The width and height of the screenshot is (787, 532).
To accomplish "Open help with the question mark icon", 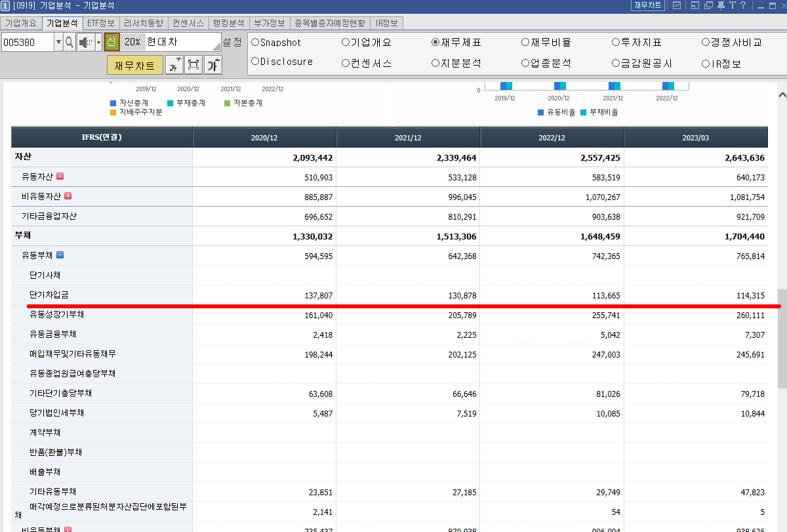I will pos(743,5).
